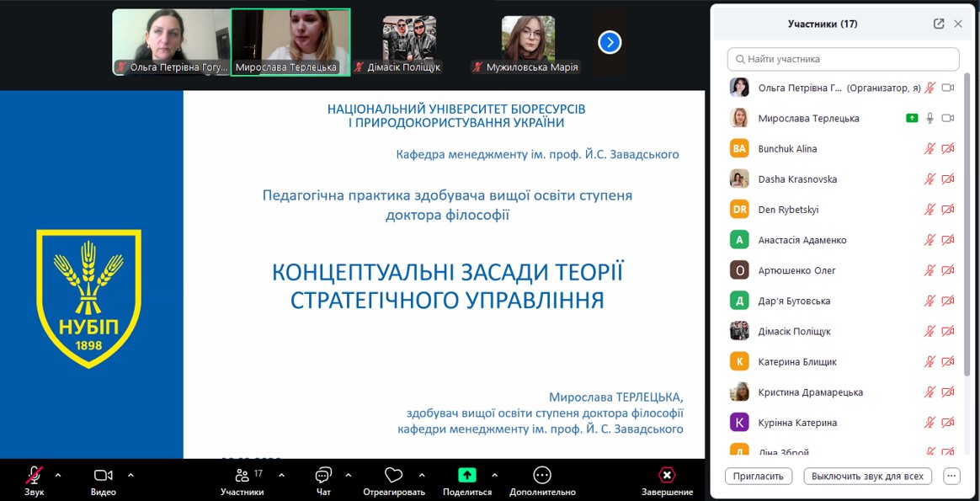Select the purple K avatar of Курінна Катерина

coord(739,423)
